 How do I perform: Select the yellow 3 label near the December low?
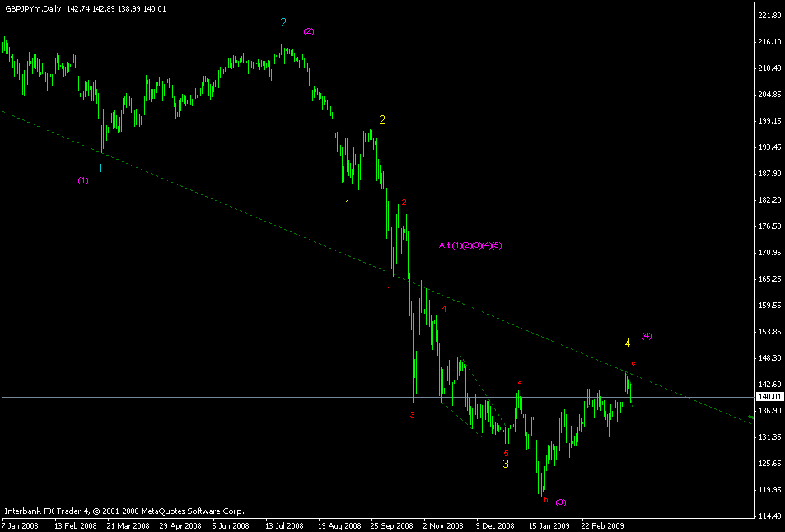pos(505,464)
